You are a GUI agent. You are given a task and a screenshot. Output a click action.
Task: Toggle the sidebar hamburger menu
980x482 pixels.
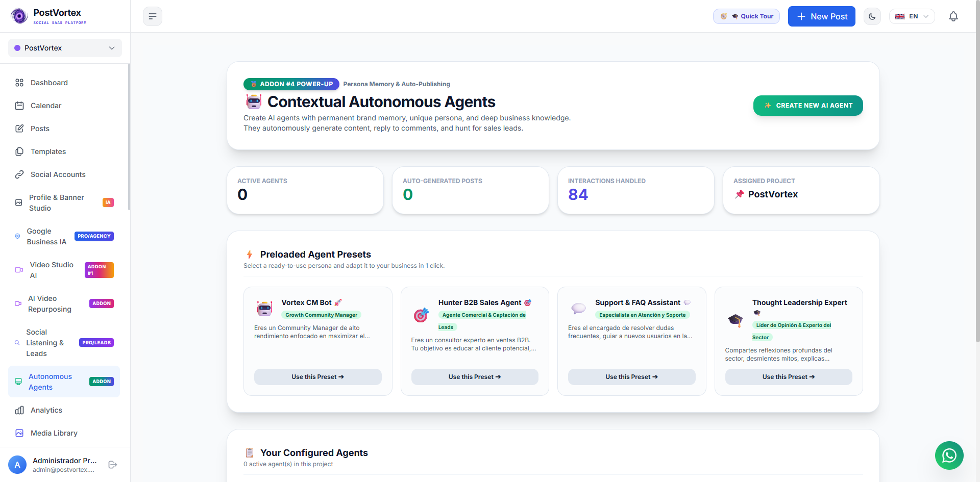153,16
